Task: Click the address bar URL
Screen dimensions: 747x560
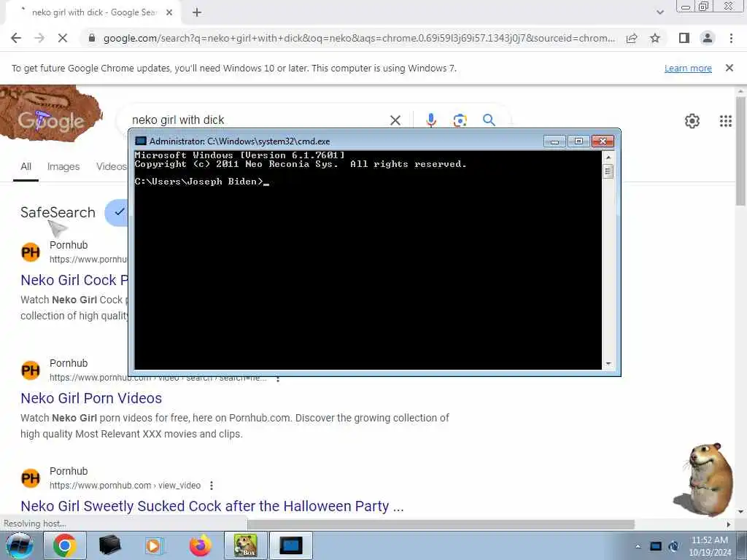Action: 359,38
